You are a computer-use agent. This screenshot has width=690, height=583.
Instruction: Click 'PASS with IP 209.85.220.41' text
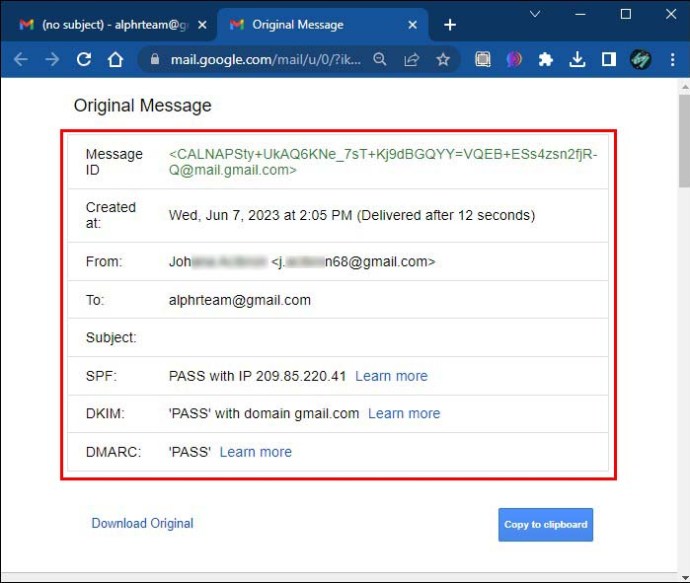[x=257, y=376]
